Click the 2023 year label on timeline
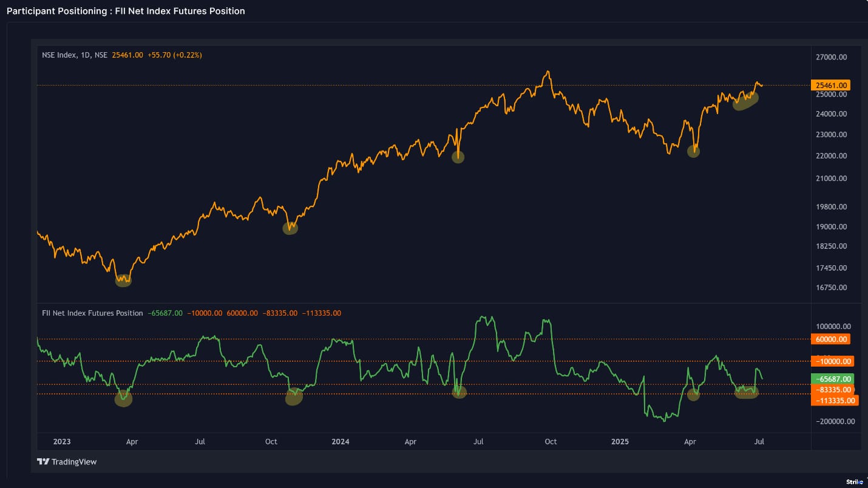Image resolution: width=868 pixels, height=488 pixels. [61, 442]
